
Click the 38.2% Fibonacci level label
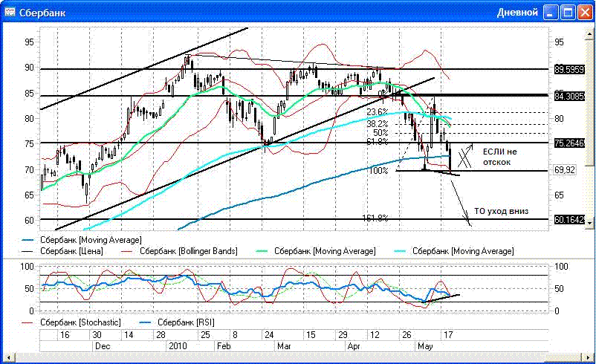[378, 124]
